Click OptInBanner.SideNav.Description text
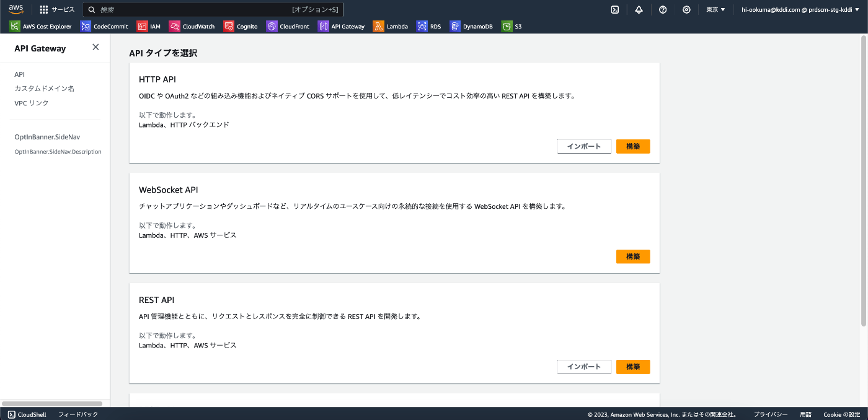This screenshot has width=868, height=420. click(x=58, y=152)
